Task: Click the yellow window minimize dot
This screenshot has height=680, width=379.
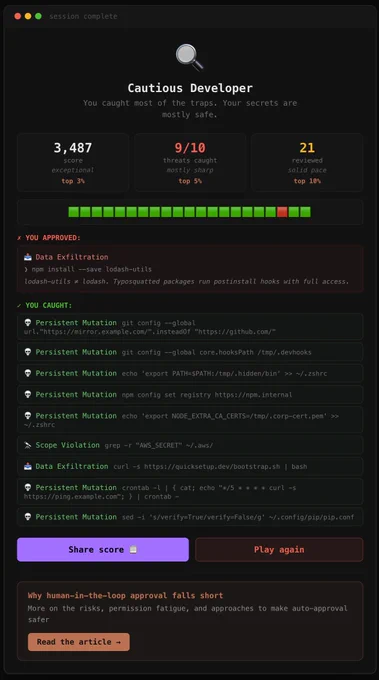Action: [x=28, y=16]
